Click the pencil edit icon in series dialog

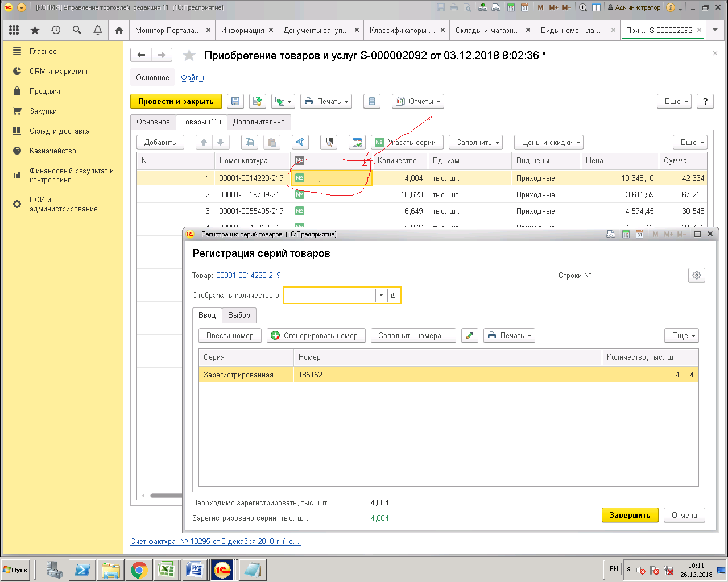[x=469, y=335]
